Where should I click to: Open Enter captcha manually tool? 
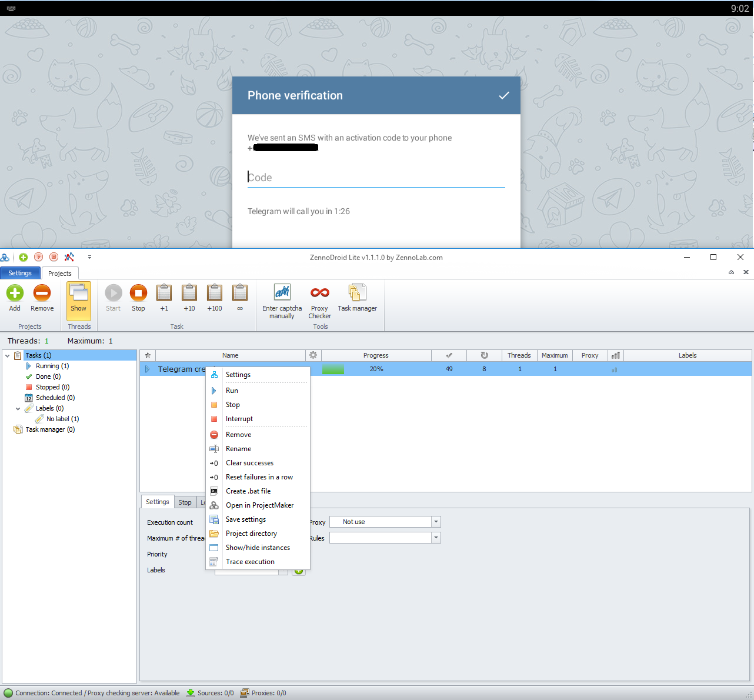tap(282, 301)
